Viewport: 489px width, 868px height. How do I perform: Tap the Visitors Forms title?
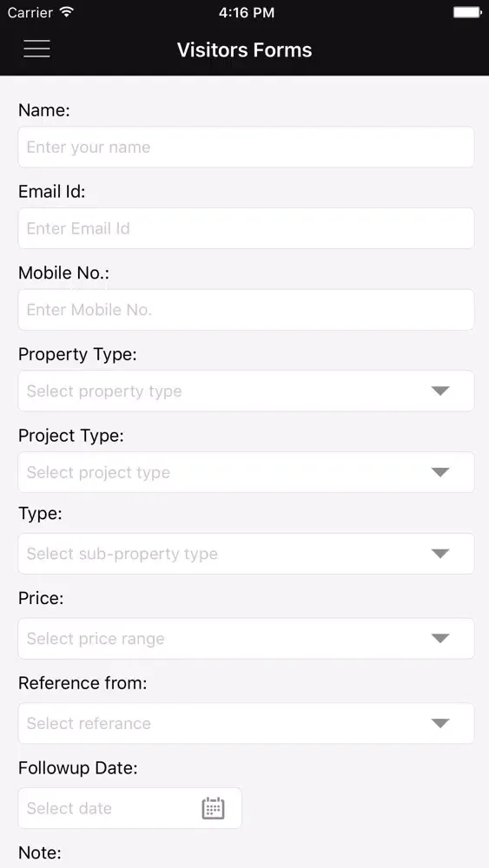coord(244,49)
